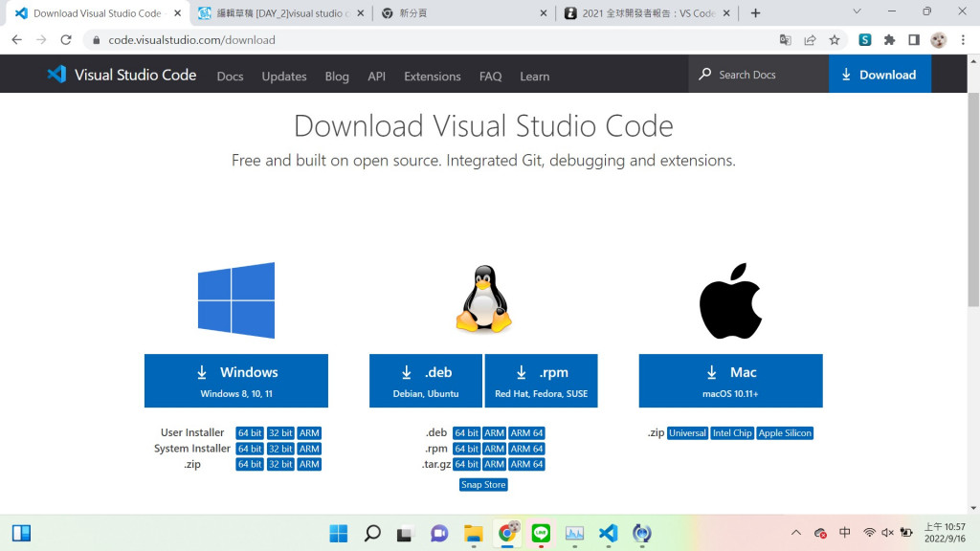Download Windows System Installer 32 bit
This screenshot has height=551, width=980.
pos(280,449)
